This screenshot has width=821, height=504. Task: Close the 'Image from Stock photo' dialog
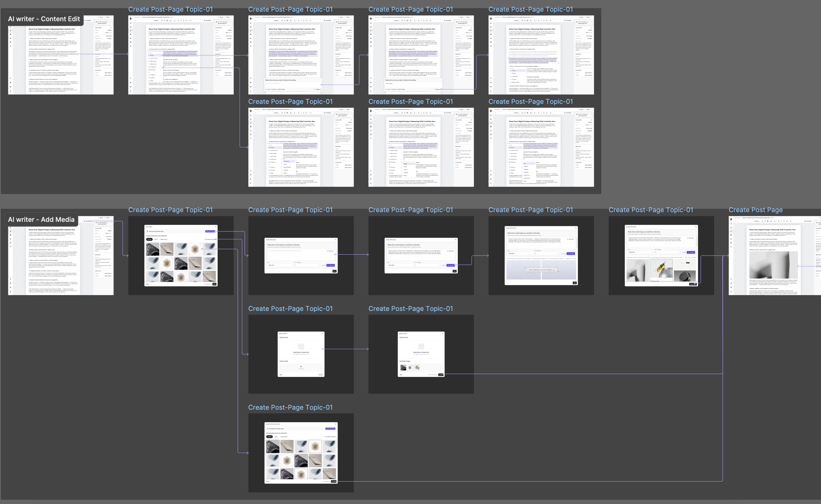pos(336,424)
